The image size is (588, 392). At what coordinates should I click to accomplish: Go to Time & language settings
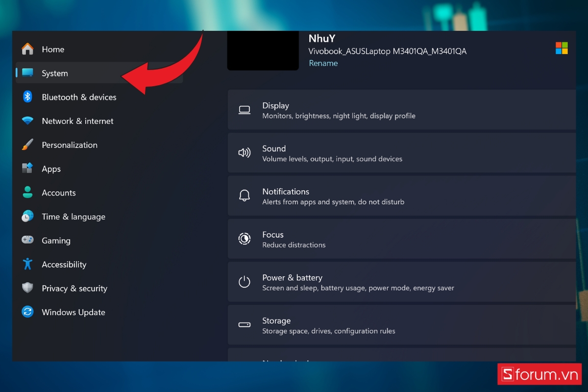click(x=99, y=217)
